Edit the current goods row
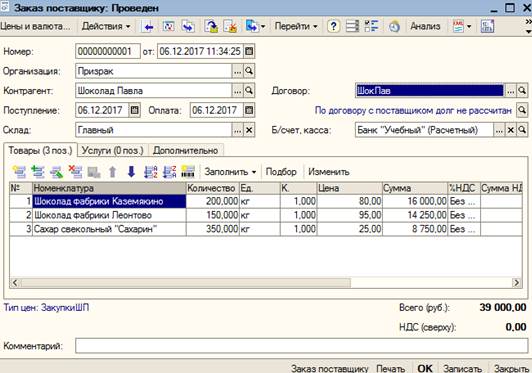The image size is (532, 373). tap(57, 172)
